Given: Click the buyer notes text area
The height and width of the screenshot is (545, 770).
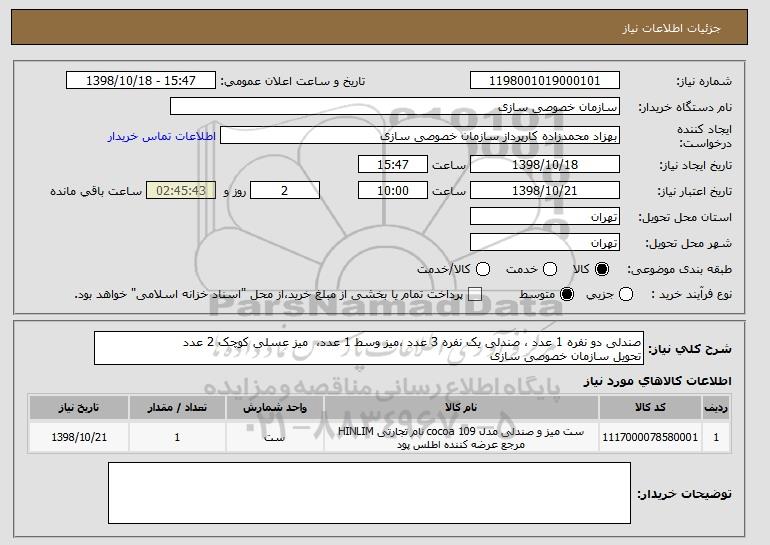Looking at the screenshot, I should point(369,493).
